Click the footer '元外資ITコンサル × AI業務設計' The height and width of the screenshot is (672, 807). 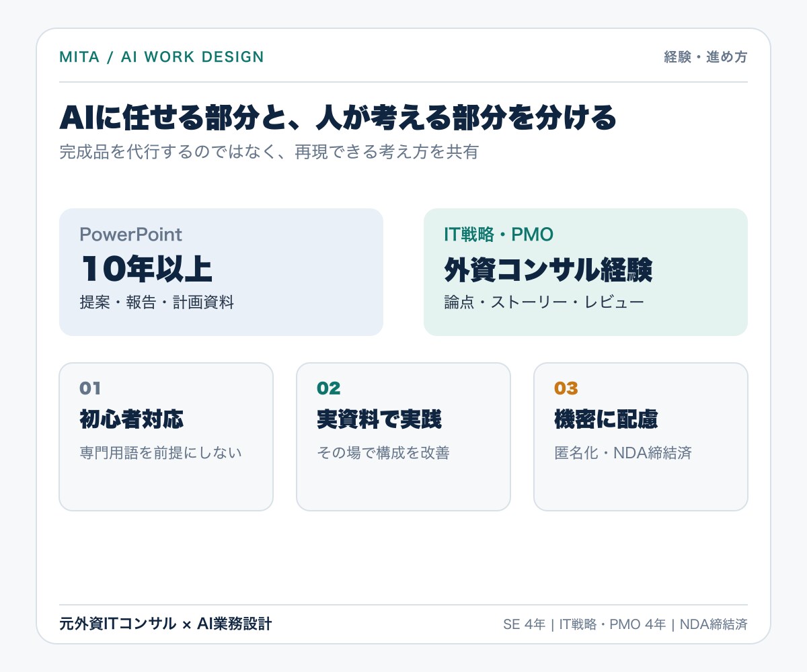click(165, 624)
